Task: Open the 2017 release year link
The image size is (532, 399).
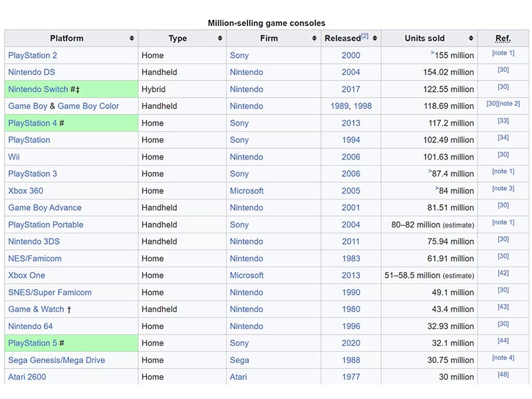Action: [351, 89]
